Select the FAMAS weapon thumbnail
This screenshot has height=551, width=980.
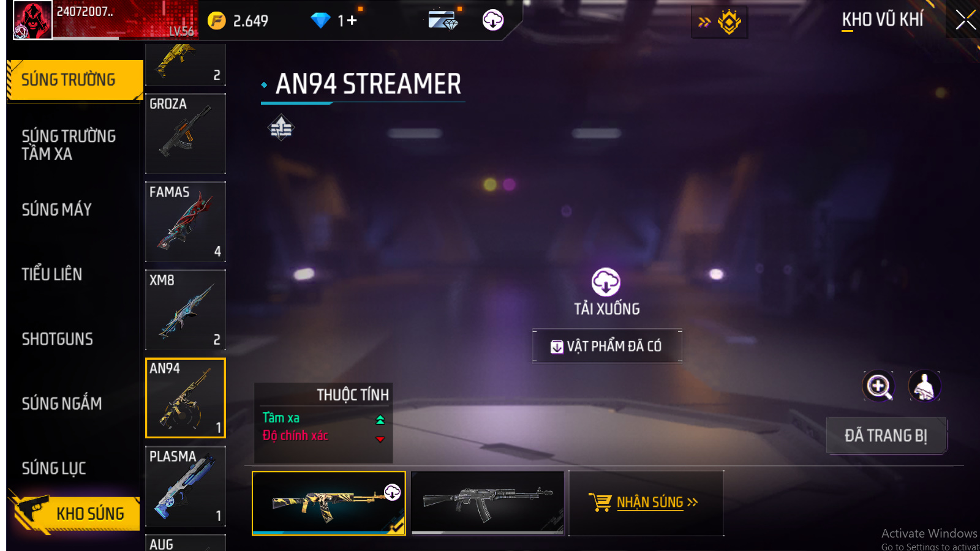tap(186, 222)
